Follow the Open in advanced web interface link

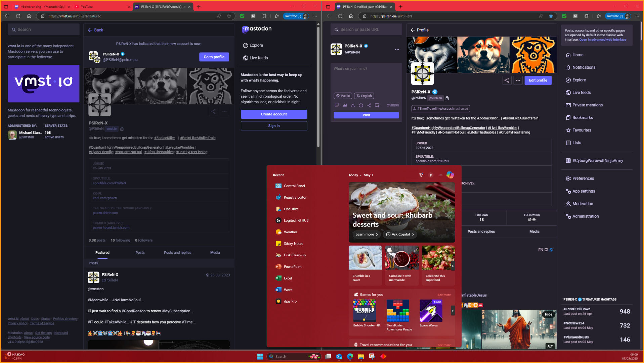(x=603, y=40)
